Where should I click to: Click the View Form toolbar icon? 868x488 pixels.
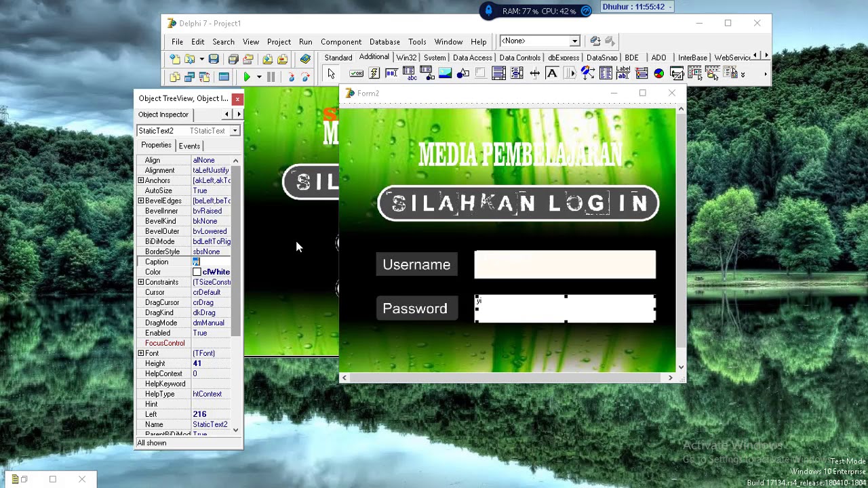point(189,77)
